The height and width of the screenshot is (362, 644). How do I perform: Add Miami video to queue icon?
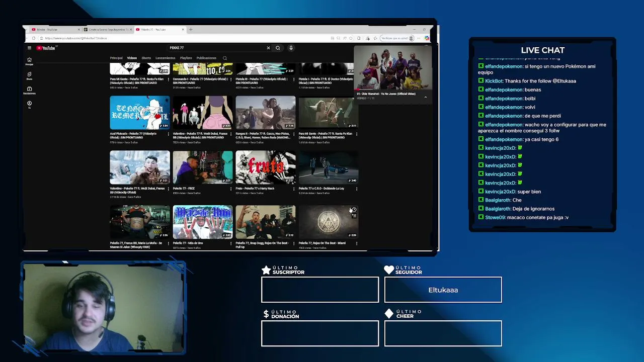click(354, 216)
